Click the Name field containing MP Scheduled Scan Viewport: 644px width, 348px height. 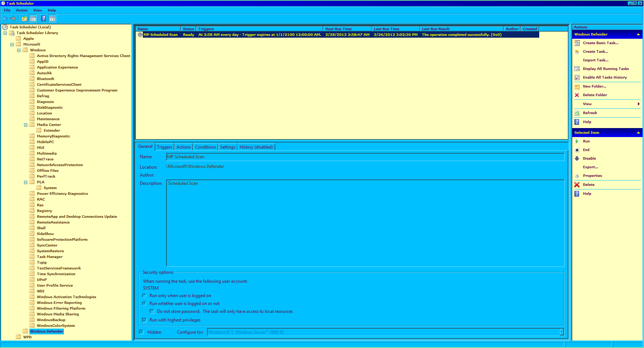(x=365, y=157)
